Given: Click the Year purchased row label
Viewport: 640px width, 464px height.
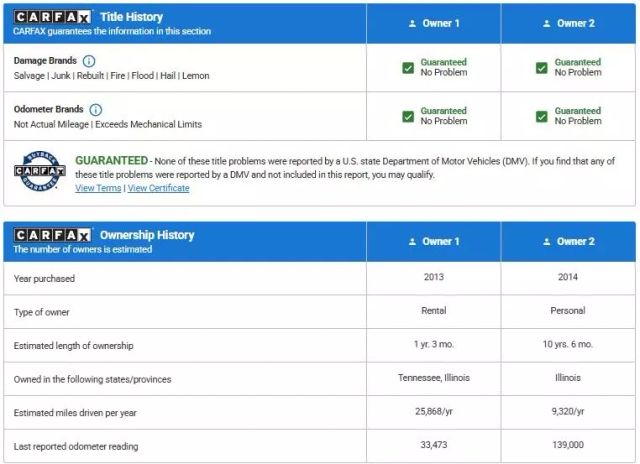Looking at the screenshot, I should (44, 279).
